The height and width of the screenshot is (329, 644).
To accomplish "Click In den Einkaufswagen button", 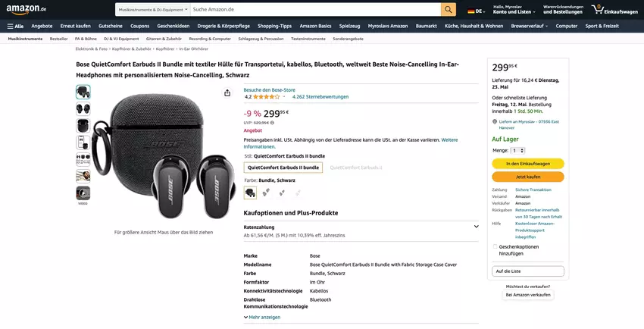I will (528, 164).
